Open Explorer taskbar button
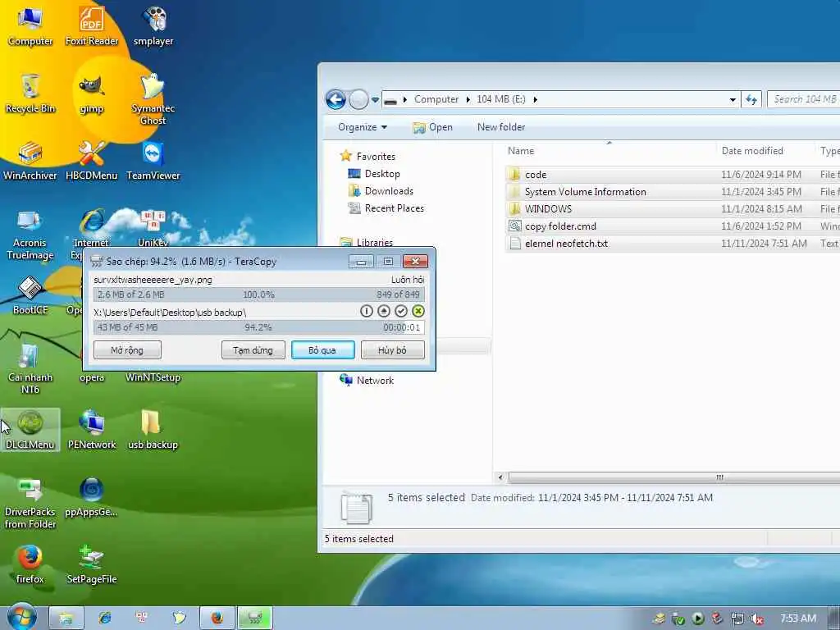840x630 pixels. click(66, 619)
